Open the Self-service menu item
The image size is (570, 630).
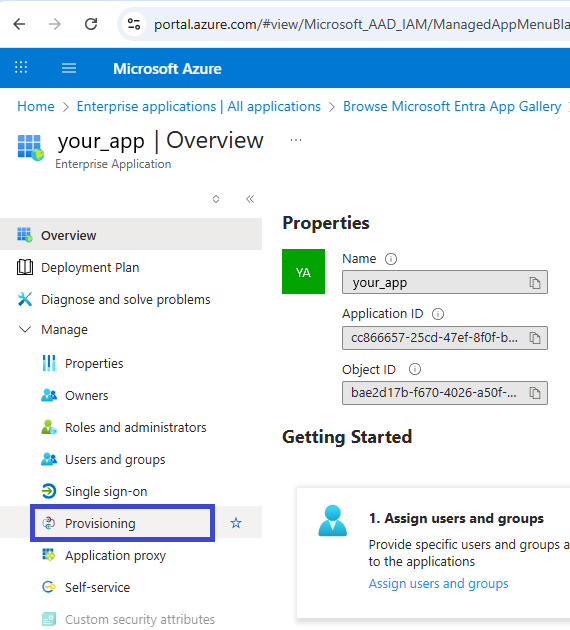[98, 587]
